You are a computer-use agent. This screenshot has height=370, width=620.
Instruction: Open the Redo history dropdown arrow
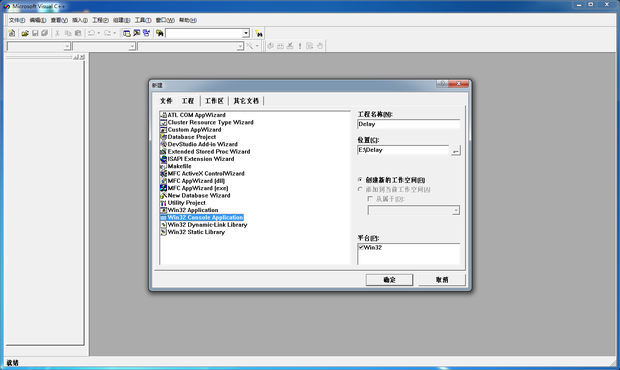coord(115,33)
